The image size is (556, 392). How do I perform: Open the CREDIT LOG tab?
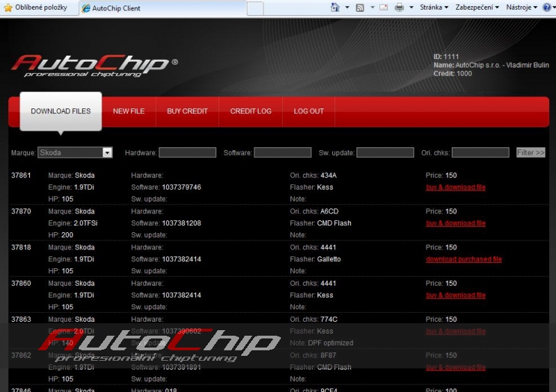[251, 111]
